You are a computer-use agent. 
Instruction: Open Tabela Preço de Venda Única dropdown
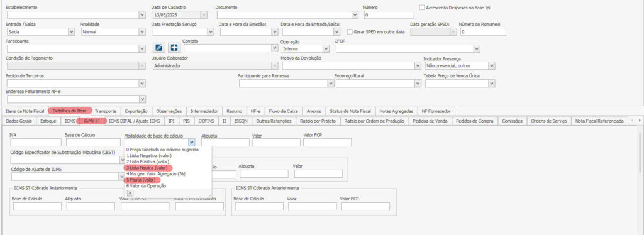pos(491,83)
